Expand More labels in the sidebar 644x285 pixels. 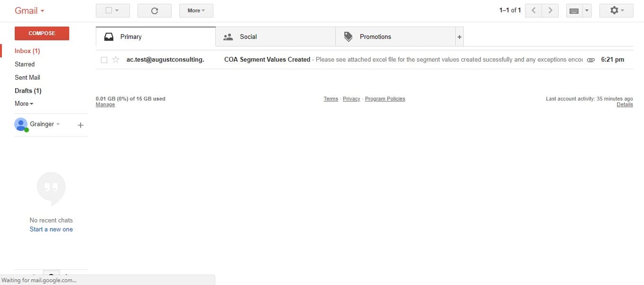point(24,103)
